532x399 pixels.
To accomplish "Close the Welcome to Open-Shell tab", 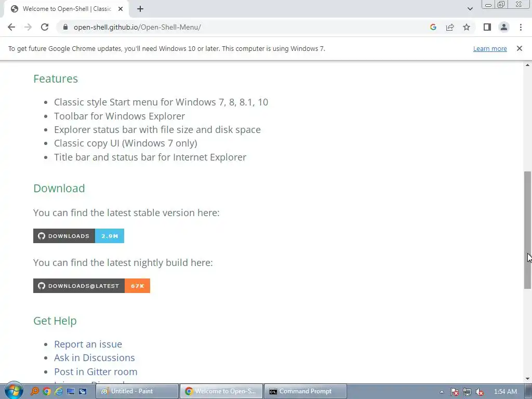I will pyautogui.click(x=121, y=9).
